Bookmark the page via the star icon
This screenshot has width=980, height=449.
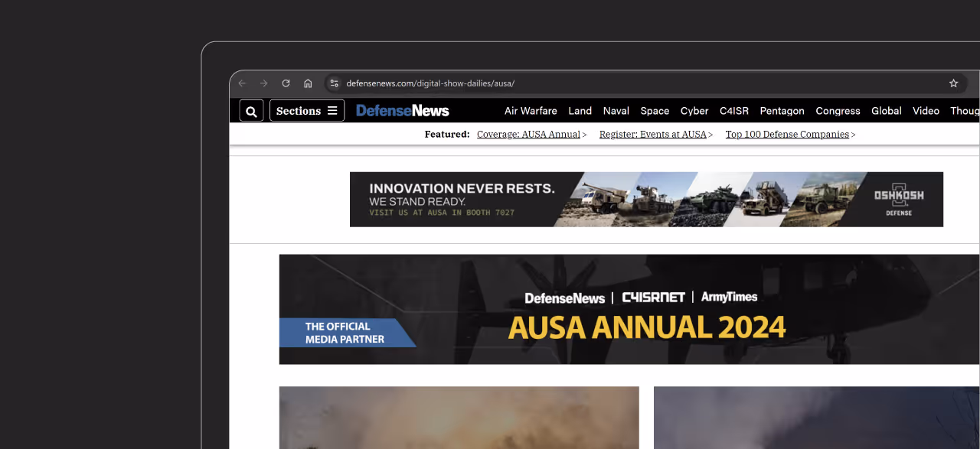(953, 83)
